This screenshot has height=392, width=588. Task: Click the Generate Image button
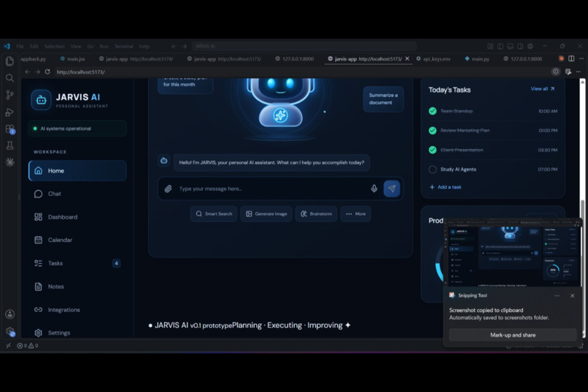tap(266, 213)
